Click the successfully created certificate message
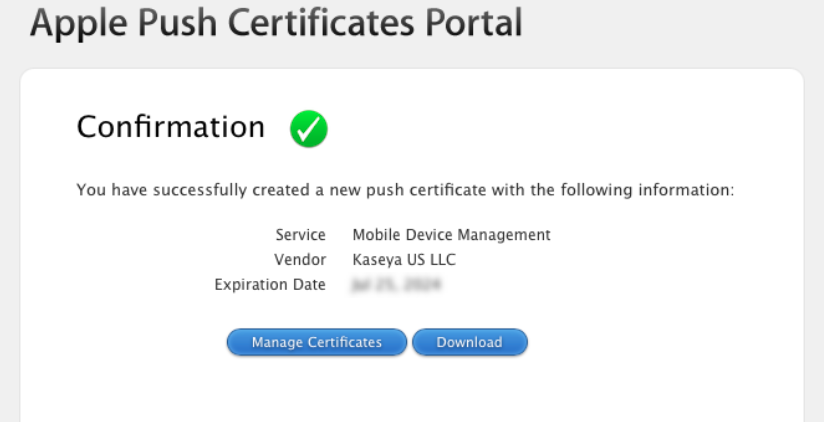Image resolution: width=824 pixels, height=422 pixels. point(406,190)
